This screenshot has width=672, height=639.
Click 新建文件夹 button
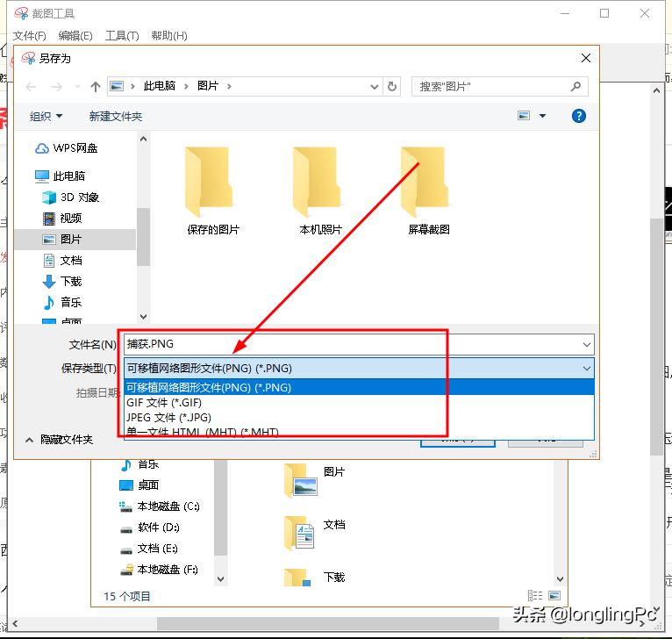pos(115,116)
